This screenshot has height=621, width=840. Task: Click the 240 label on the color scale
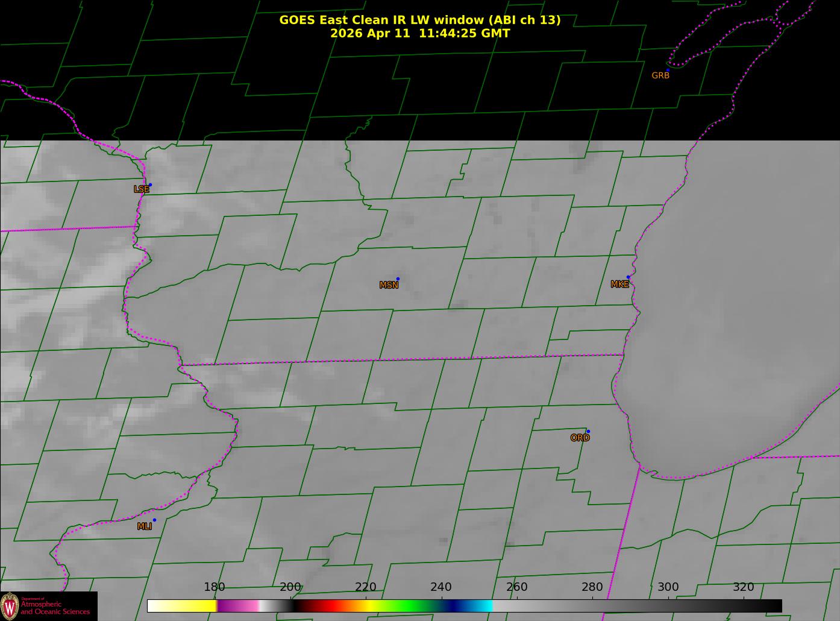pos(441,587)
